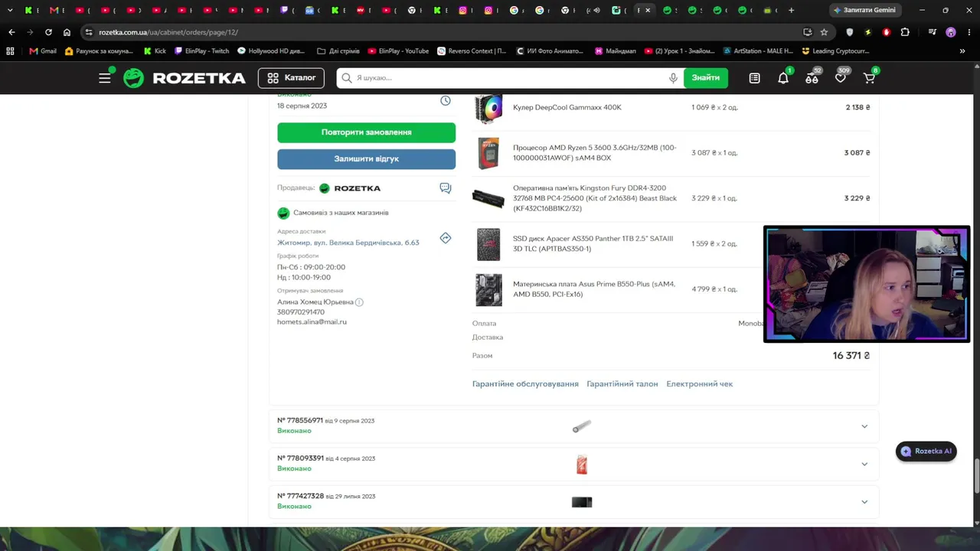
Task: Open Гарантійний талон link
Action: [622, 384]
